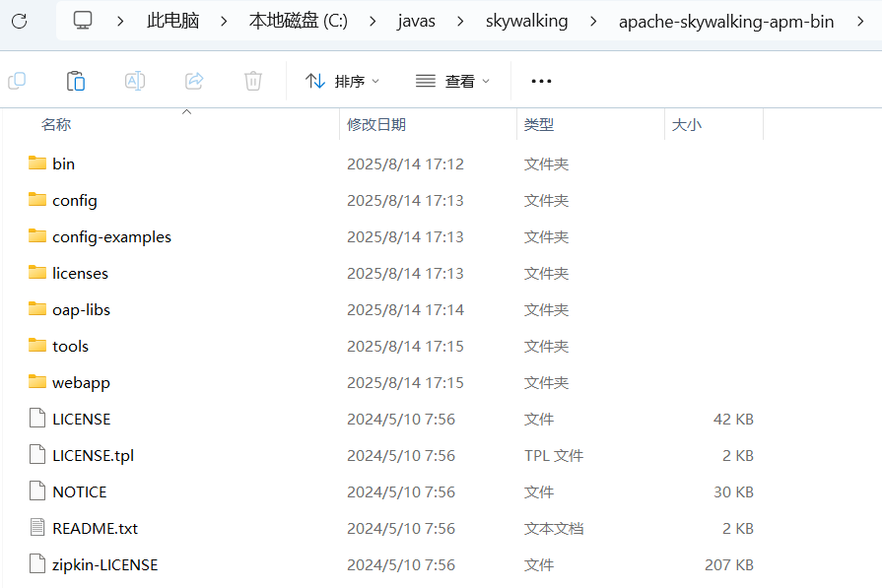The height and width of the screenshot is (588, 882).
Task: Select the webapp folder name
Action: pos(81,383)
